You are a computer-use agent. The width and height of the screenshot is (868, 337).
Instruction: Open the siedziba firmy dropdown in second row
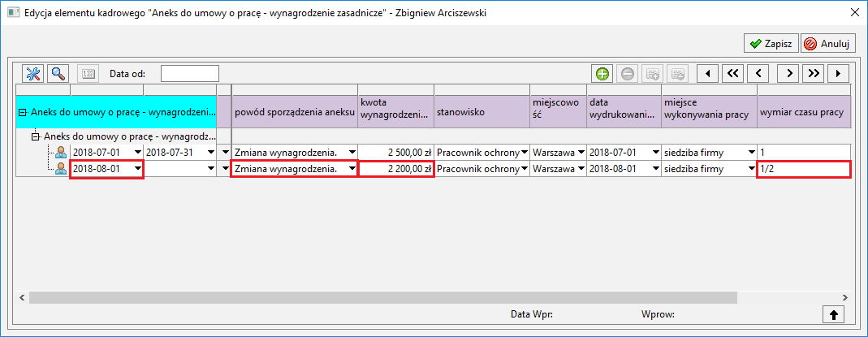(x=751, y=169)
